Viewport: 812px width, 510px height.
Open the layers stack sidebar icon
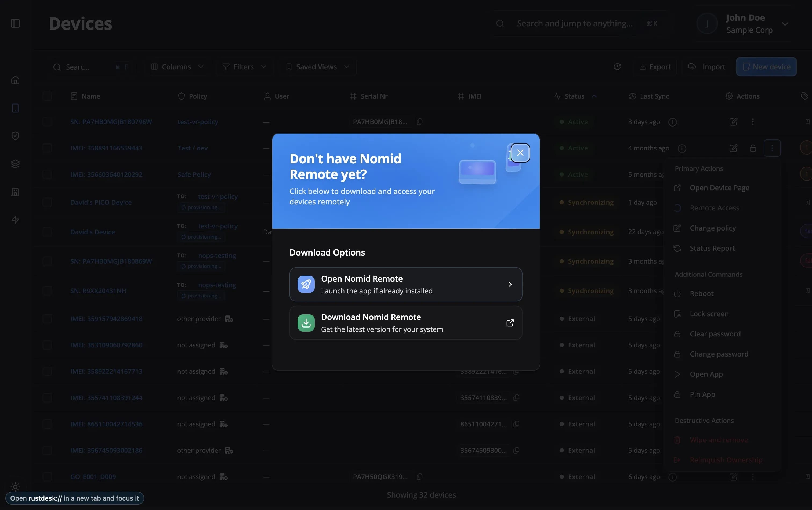coord(15,164)
